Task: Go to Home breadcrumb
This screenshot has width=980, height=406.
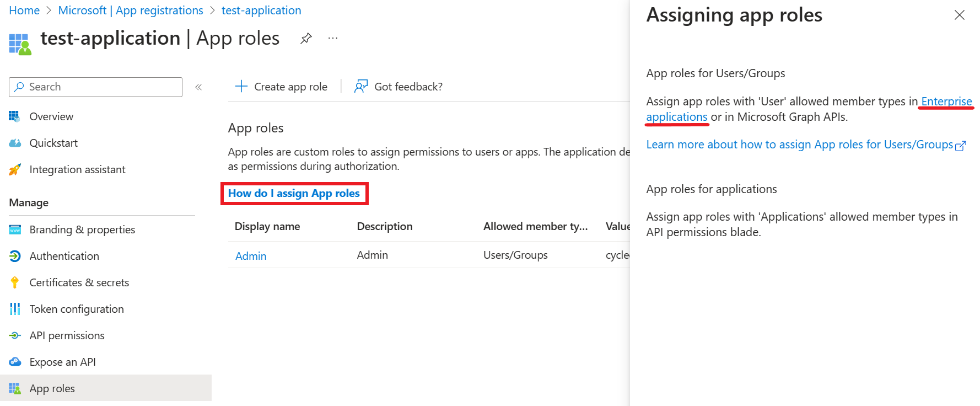Action: click(24, 10)
